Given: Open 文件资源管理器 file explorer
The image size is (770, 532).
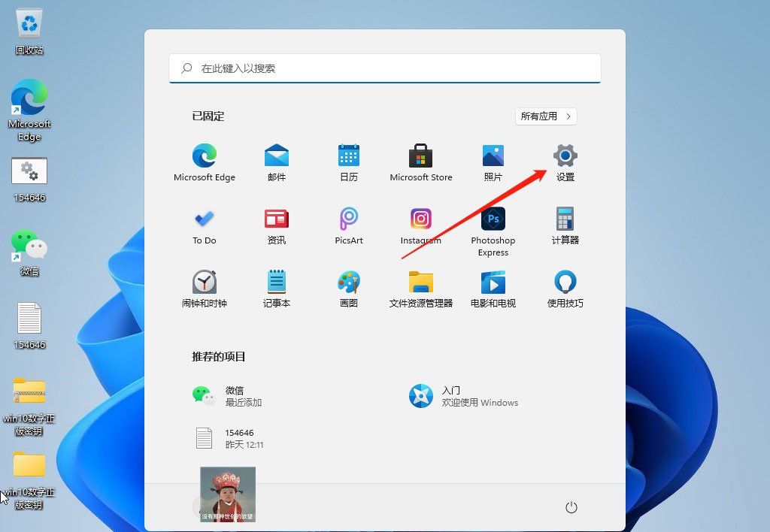Looking at the screenshot, I should coord(421,289).
